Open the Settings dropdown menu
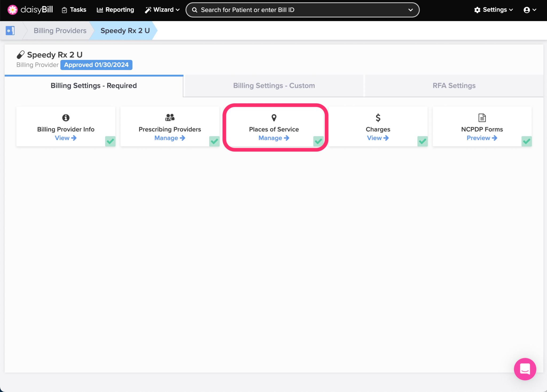 [x=494, y=10]
